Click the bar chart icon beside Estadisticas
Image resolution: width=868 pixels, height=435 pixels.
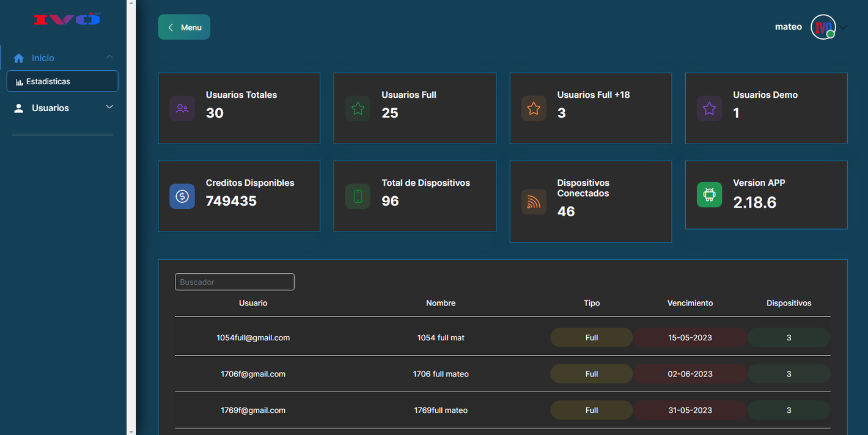tap(20, 82)
